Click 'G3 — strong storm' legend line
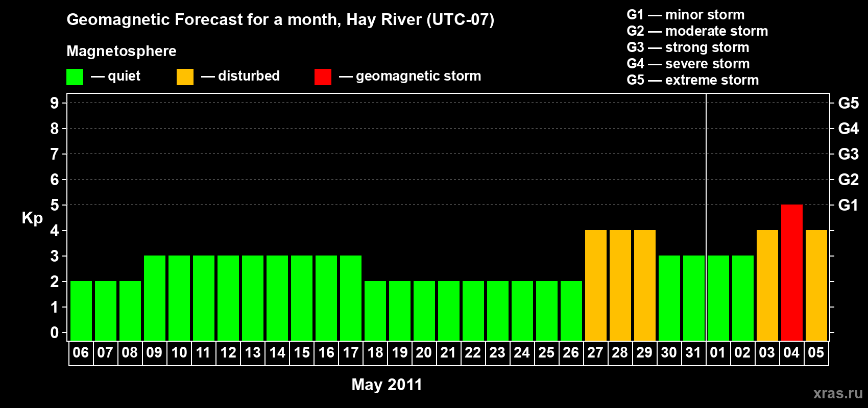 tap(688, 47)
